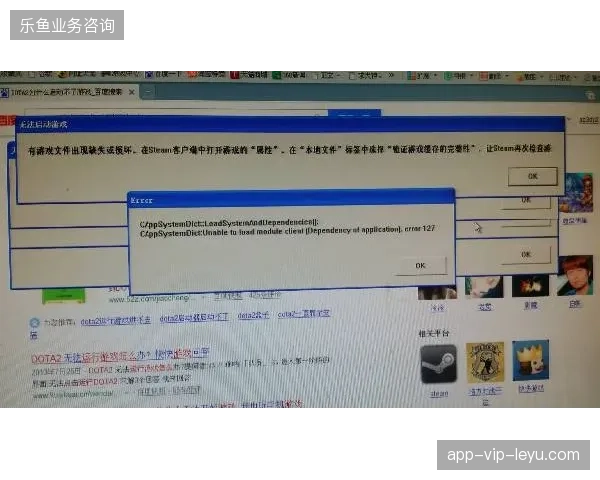
Task: Select the 无法启动游戏 dialog title bar
Action: pos(290,124)
